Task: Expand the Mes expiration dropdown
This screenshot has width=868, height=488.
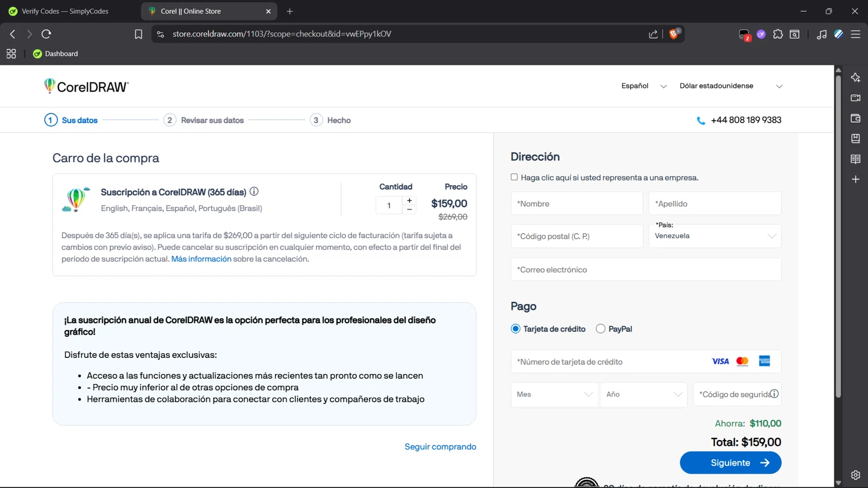Action: pos(554,394)
